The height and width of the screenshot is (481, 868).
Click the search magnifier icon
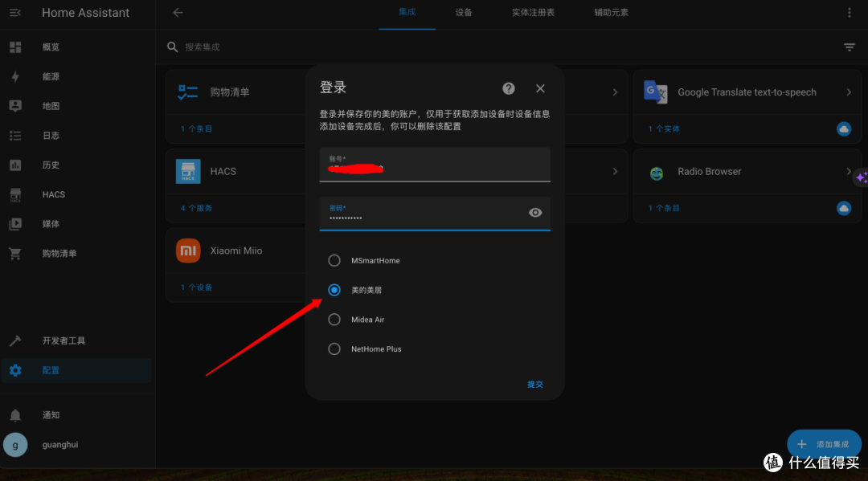click(172, 47)
